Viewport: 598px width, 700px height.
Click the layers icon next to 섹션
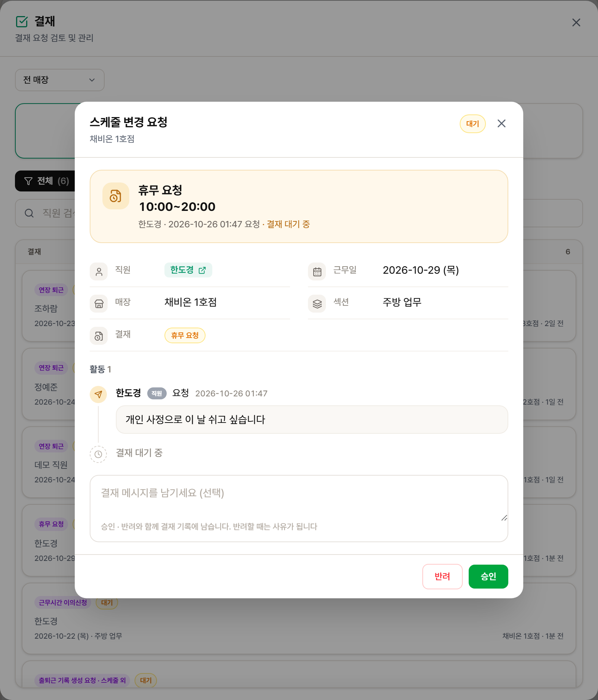pos(317,304)
